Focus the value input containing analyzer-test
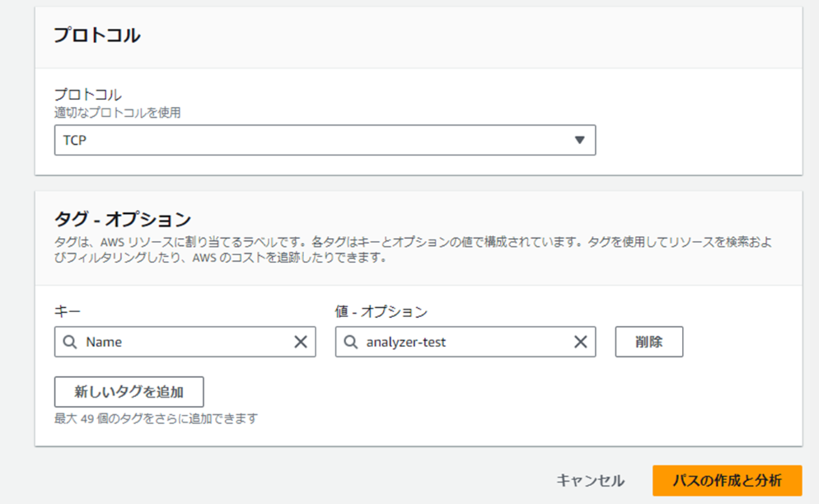This screenshot has height=504, width=819. coord(466,342)
